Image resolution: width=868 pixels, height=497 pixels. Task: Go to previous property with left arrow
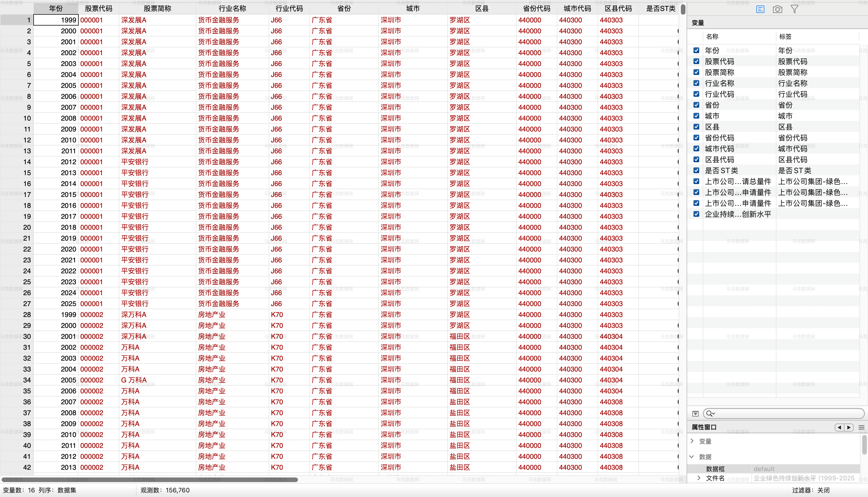coord(839,427)
